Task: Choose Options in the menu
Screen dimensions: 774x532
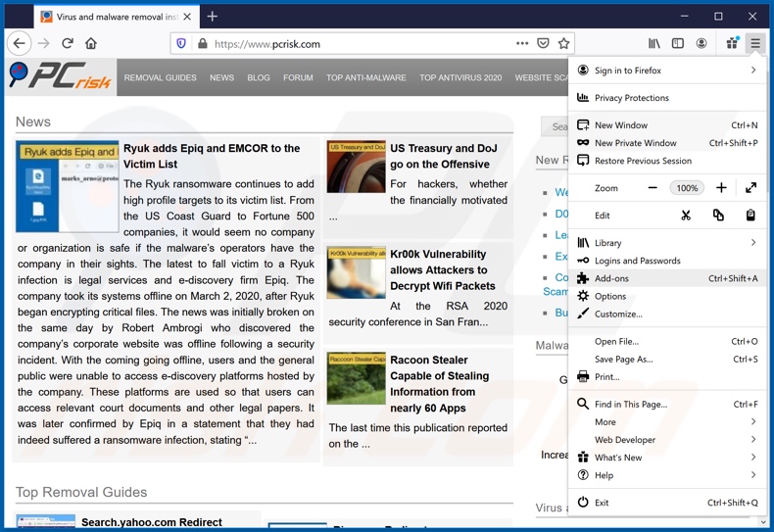Action: coord(609,296)
